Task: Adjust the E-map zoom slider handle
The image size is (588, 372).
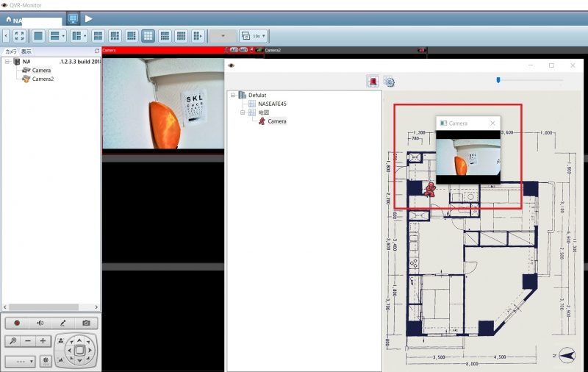Action: point(498,80)
